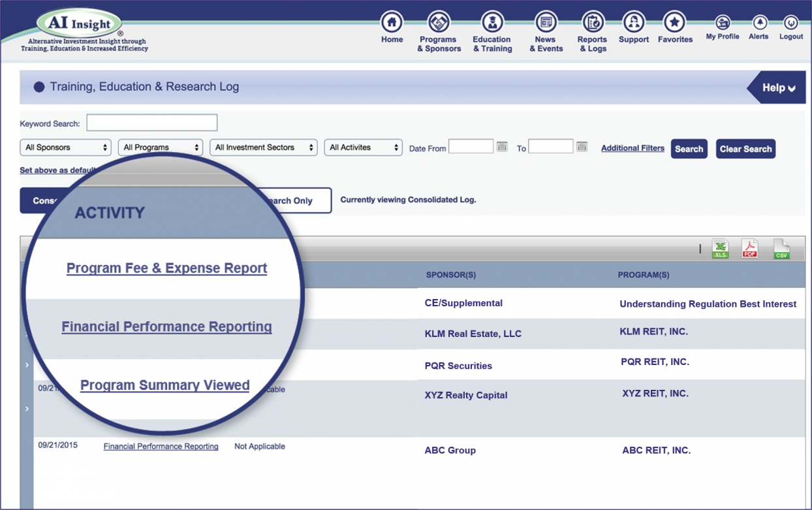Click the Search button
812x510 pixels.
pyautogui.click(x=689, y=149)
